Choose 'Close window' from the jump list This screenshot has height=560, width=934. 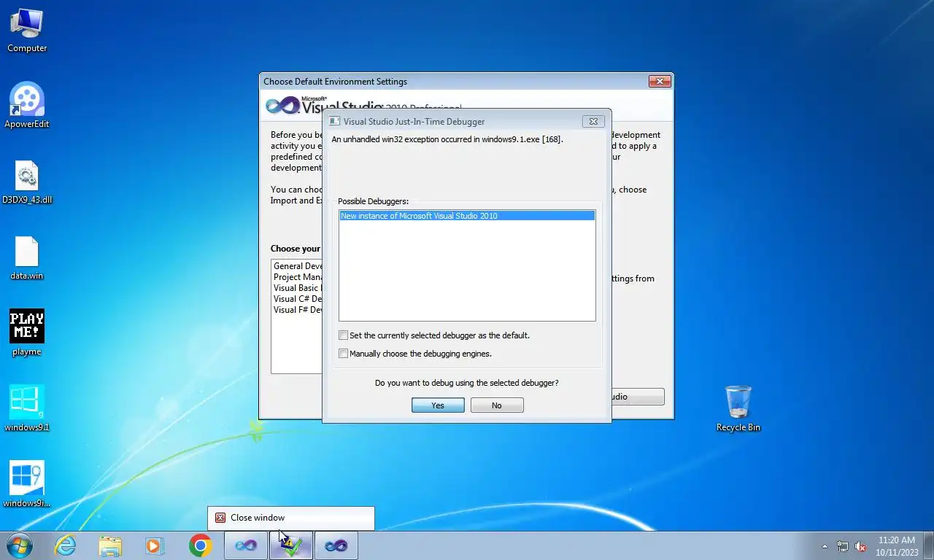pos(291,518)
